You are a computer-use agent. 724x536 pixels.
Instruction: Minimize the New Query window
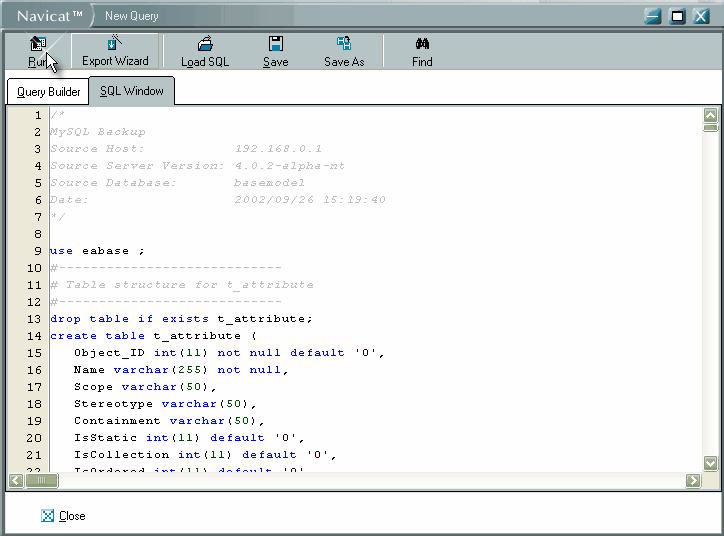click(x=653, y=16)
